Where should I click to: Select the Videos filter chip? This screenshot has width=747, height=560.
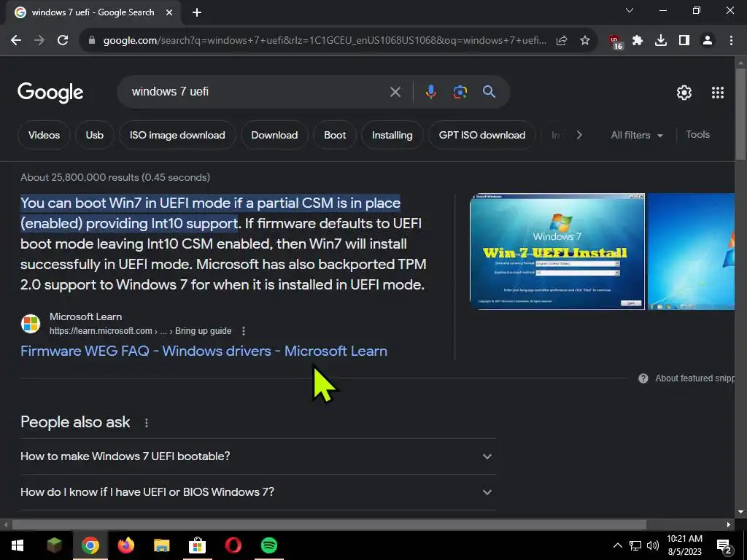tap(44, 135)
